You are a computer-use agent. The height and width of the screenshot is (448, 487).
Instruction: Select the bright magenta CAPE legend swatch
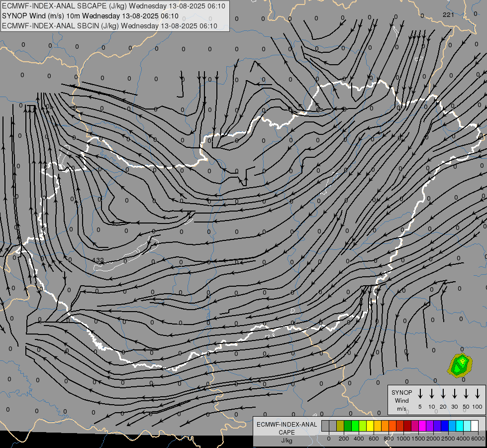click(x=422, y=426)
